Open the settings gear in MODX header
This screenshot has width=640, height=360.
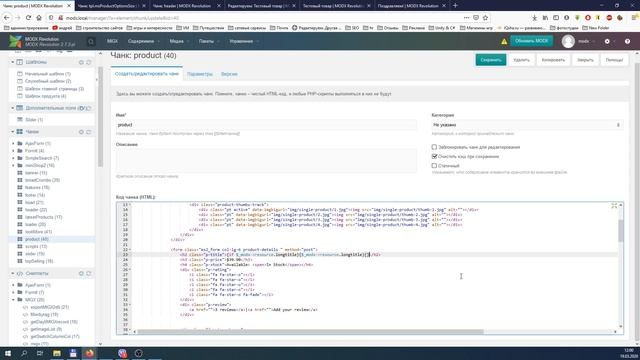(x=607, y=42)
